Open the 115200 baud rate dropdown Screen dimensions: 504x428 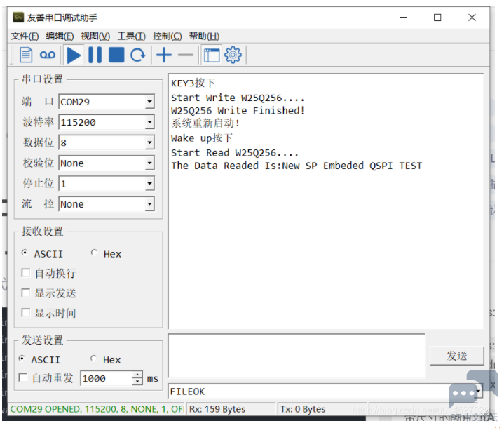(x=149, y=123)
